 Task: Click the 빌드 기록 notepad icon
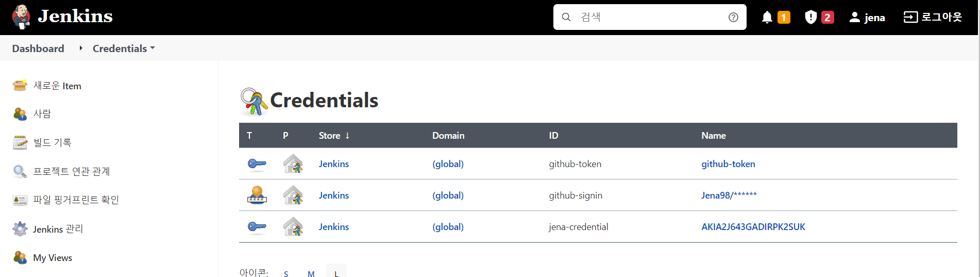pyautogui.click(x=20, y=142)
